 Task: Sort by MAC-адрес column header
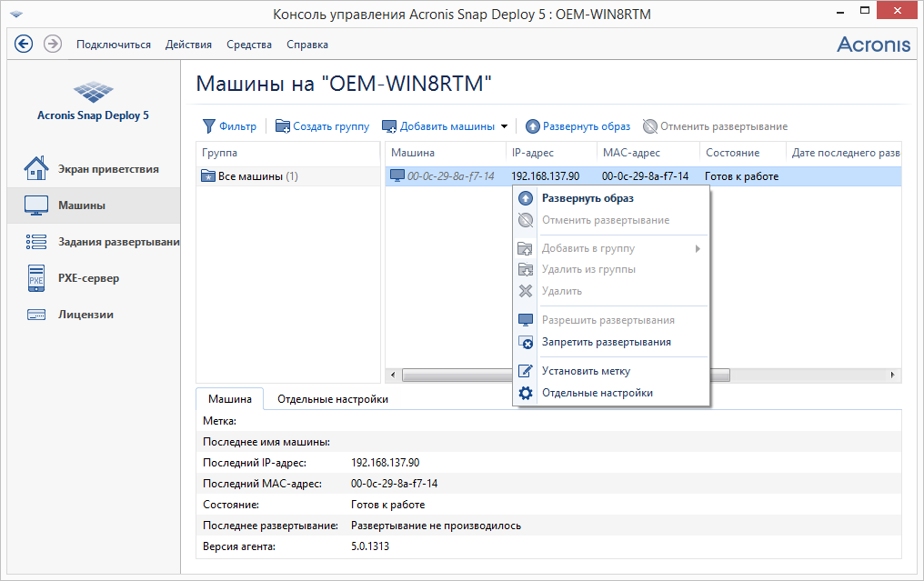tap(648, 153)
